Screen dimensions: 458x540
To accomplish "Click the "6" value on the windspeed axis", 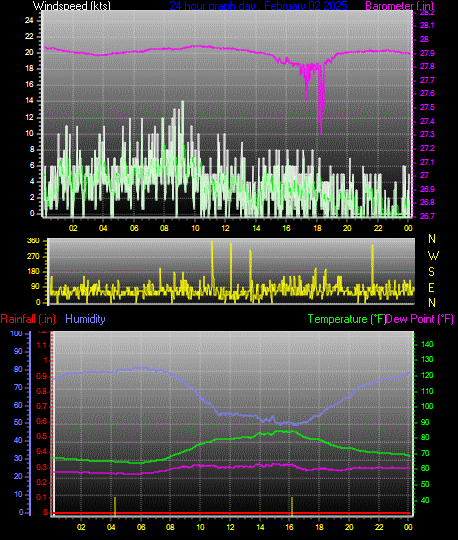I will [32, 165].
